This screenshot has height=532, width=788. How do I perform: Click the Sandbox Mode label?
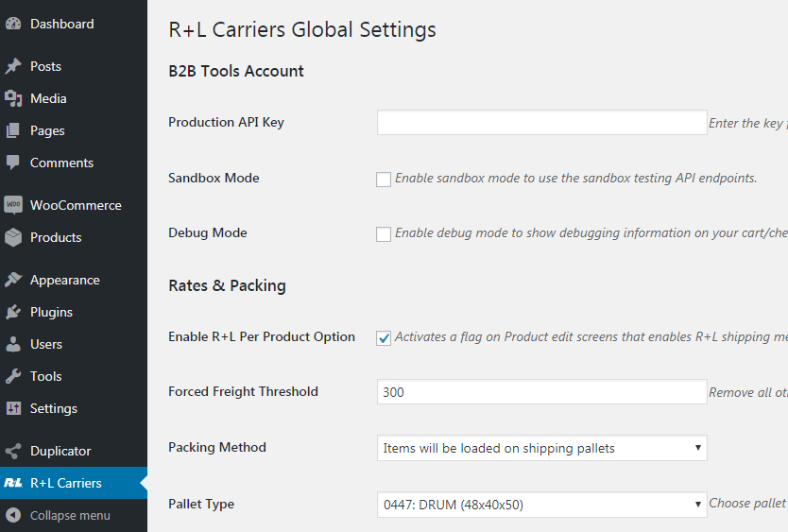coord(214,178)
